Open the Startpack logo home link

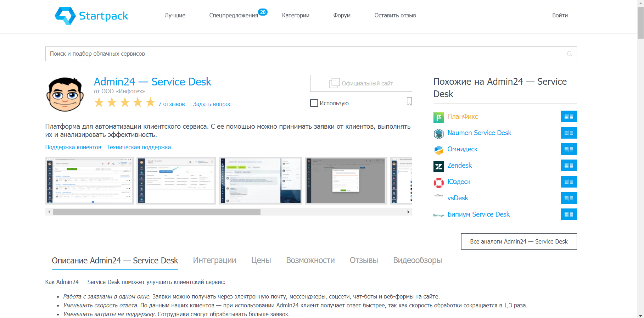[x=91, y=16]
